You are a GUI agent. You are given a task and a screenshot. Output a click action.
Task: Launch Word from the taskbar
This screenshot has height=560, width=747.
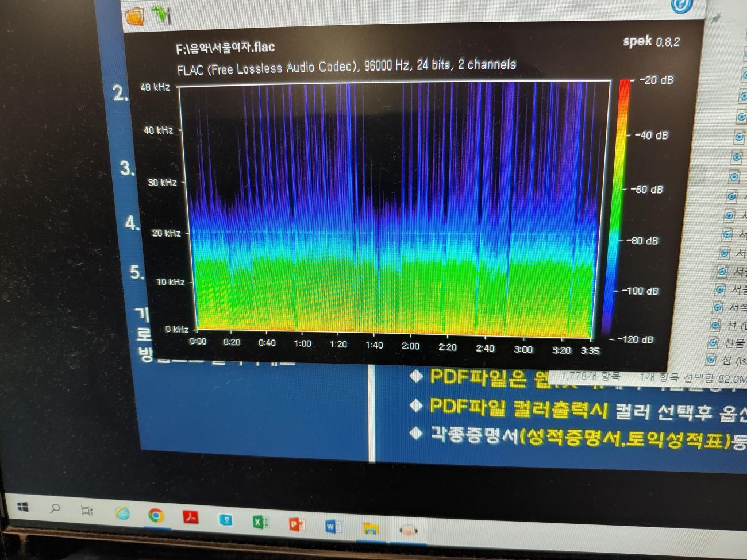tap(333, 526)
